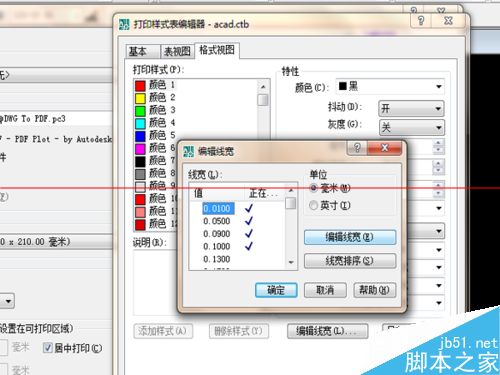
Task: Click the 编辑线宽 dialog app icon
Action: click(x=189, y=152)
